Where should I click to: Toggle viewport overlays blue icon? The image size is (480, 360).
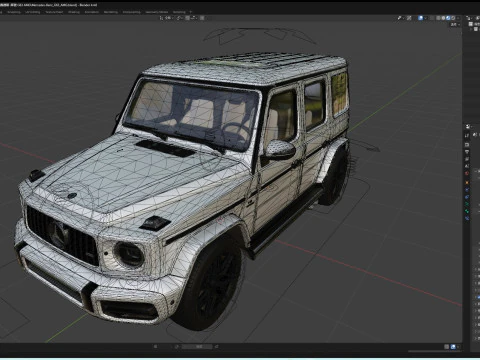pyautogui.click(x=421, y=18)
